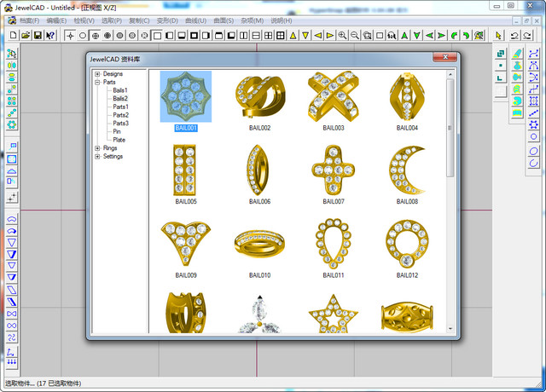Click the Zoom Out magnifier icon

pyautogui.click(x=355, y=35)
